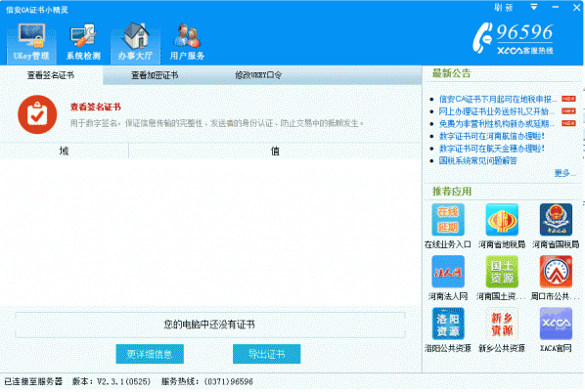Open the title bar dropdown menu arrow
This screenshot has width=585, height=392.
coord(534,7)
